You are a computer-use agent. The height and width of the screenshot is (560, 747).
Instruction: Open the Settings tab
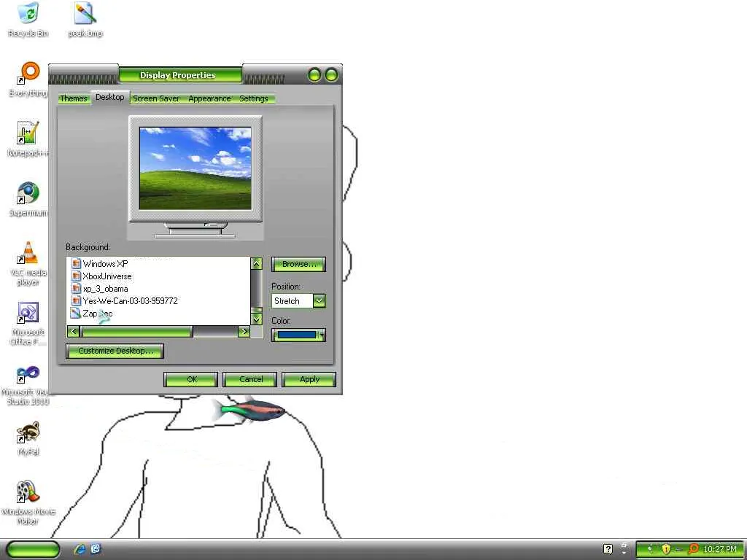(253, 98)
